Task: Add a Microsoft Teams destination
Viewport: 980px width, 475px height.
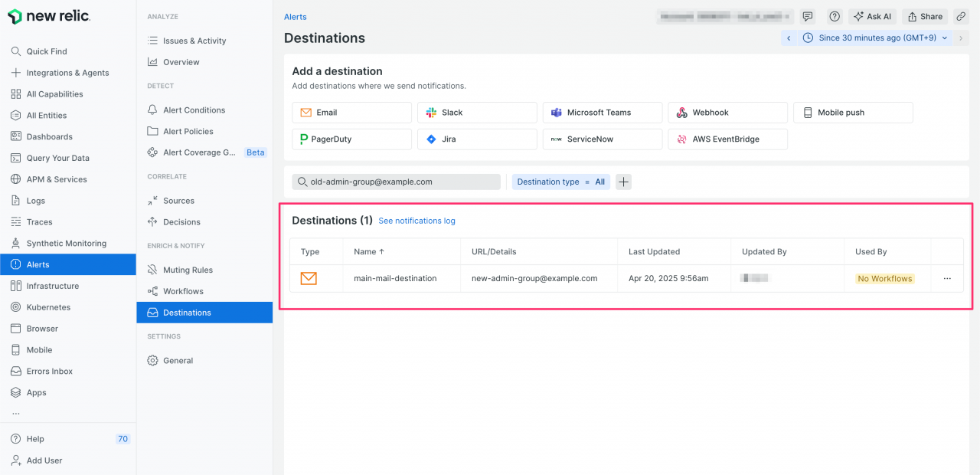Action: coord(603,113)
